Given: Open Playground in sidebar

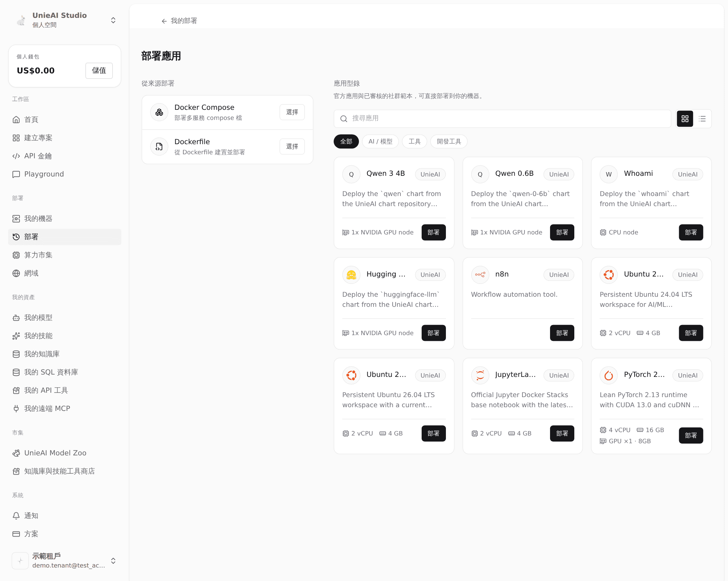Looking at the screenshot, I should click(x=64, y=174).
